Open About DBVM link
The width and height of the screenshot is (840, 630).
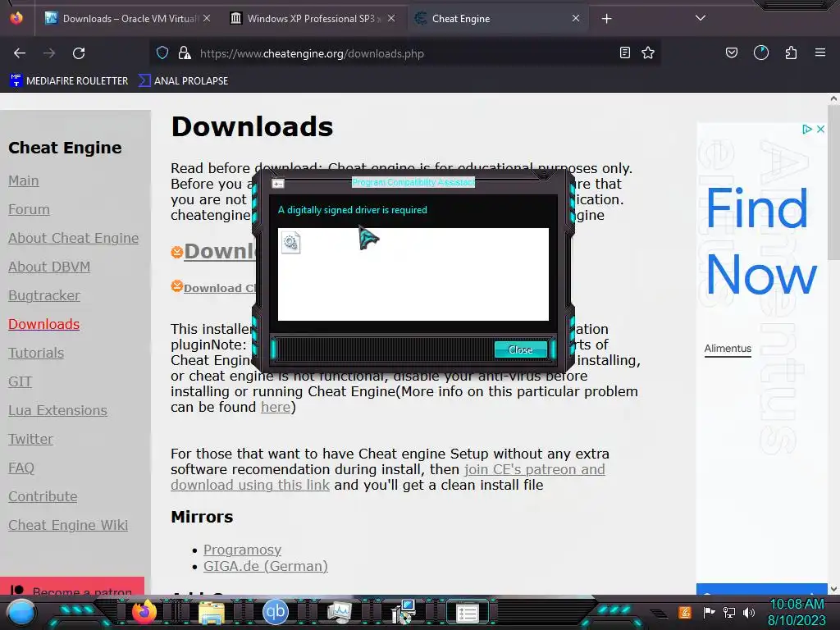click(49, 267)
